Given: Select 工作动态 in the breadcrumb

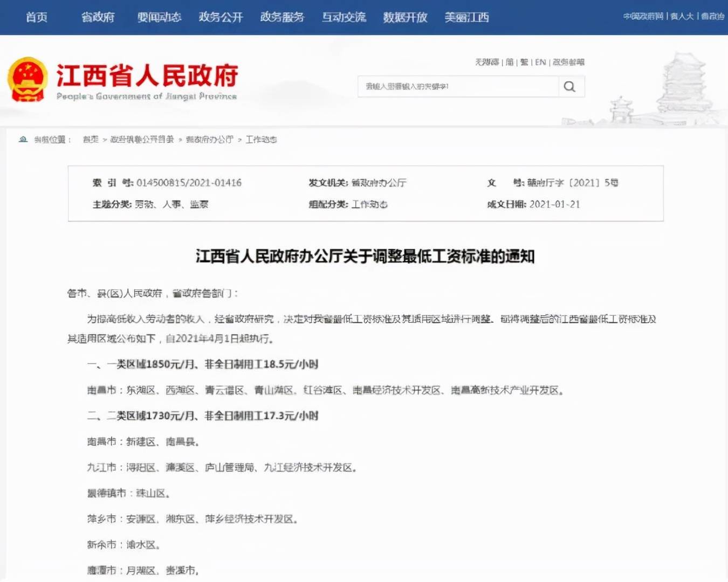Looking at the screenshot, I should [262, 140].
